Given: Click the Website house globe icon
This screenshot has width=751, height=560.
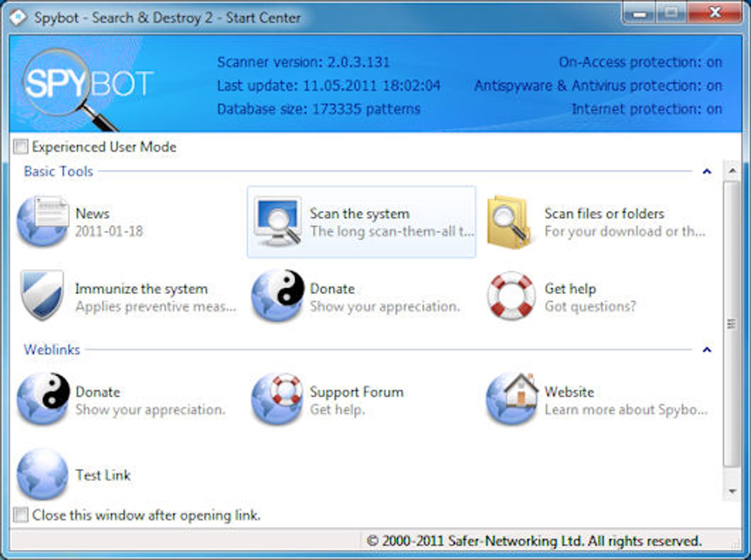Looking at the screenshot, I should [x=512, y=399].
